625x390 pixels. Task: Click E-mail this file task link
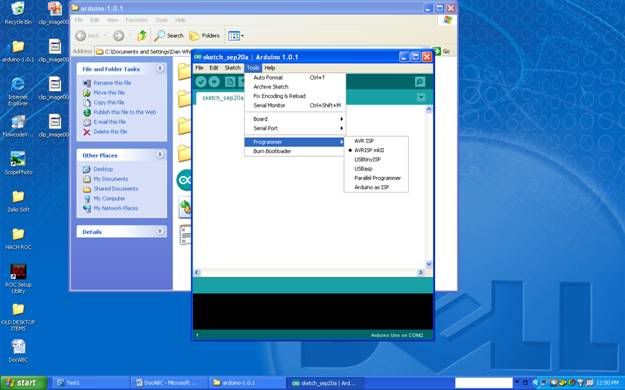pos(110,122)
